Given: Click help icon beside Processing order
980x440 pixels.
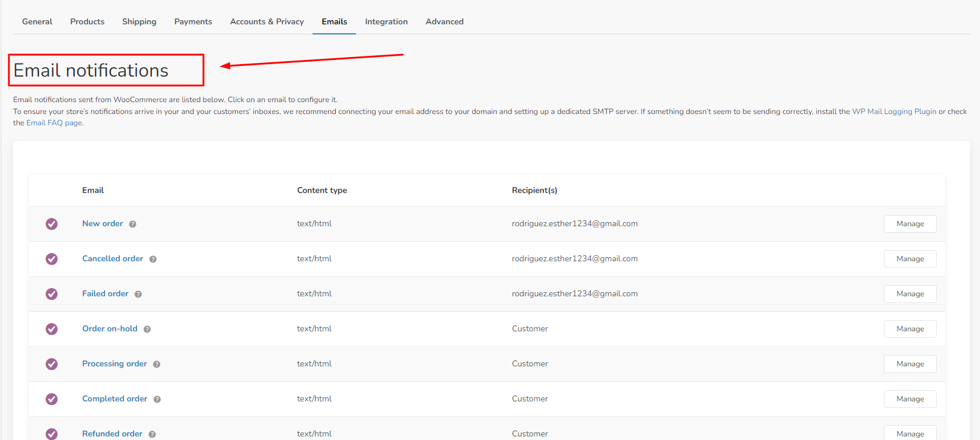Looking at the screenshot, I should [157, 365].
